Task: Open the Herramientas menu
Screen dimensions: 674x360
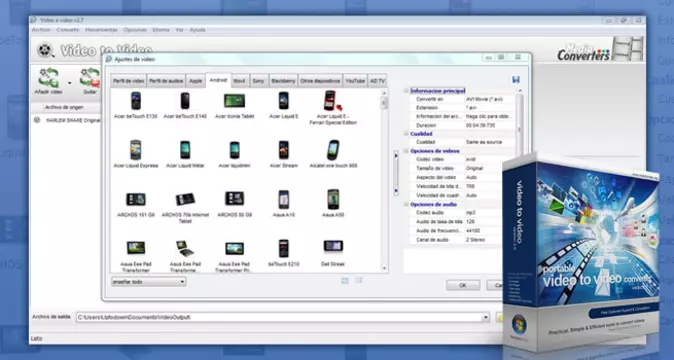Action: 101,30
